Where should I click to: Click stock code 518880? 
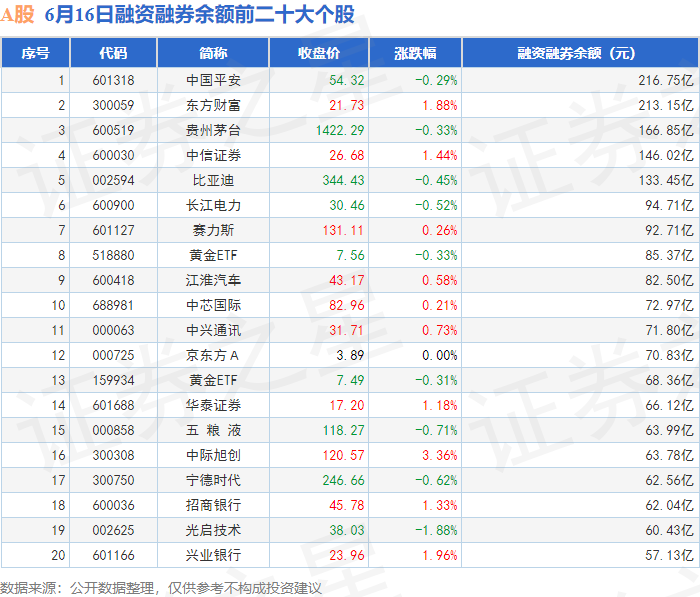pyautogui.click(x=113, y=255)
